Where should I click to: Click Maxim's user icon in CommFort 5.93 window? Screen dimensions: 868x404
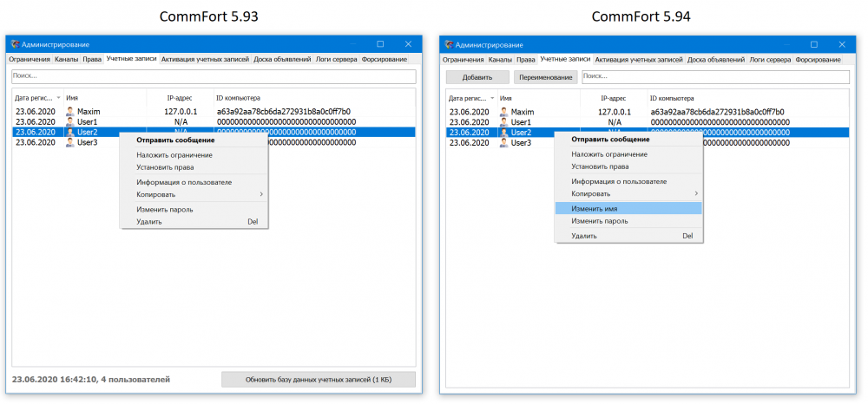click(x=70, y=112)
